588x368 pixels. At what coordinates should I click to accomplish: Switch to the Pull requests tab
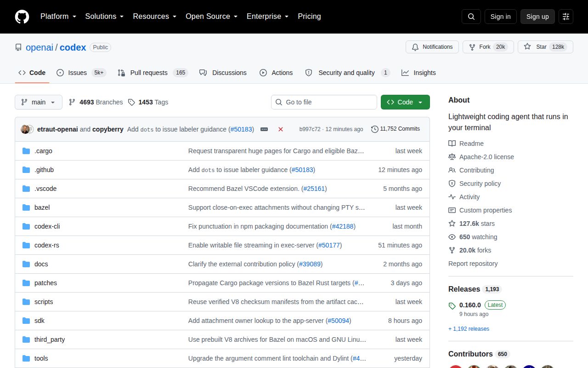click(153, 73)
